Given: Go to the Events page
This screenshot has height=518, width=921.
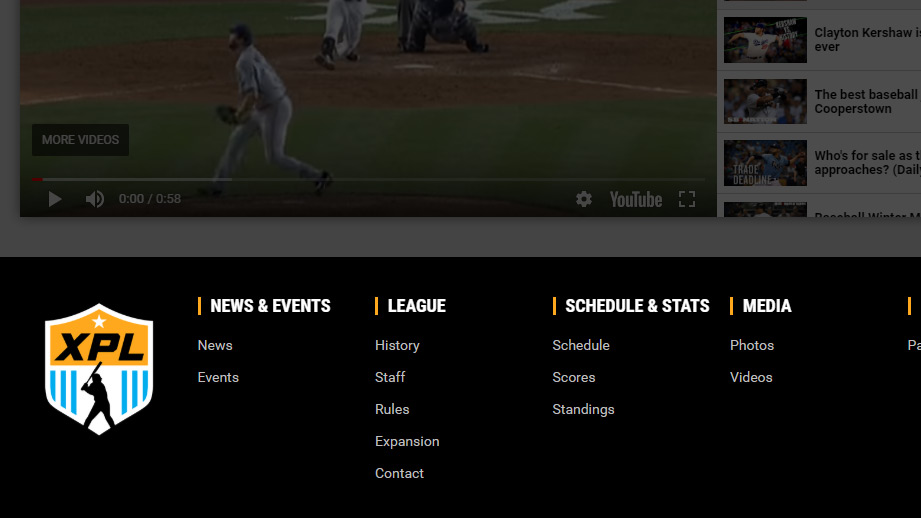Looking at the screenshot, I should pos(218,377).
